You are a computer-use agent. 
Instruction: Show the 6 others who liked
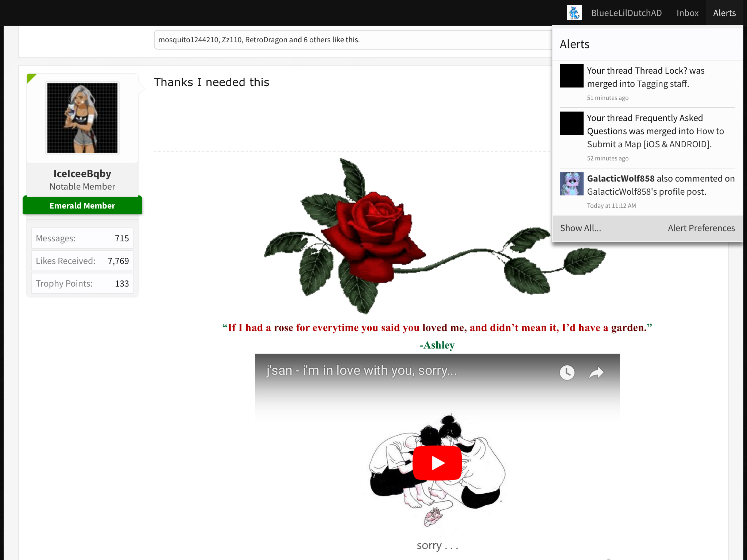tap(317, 40)
